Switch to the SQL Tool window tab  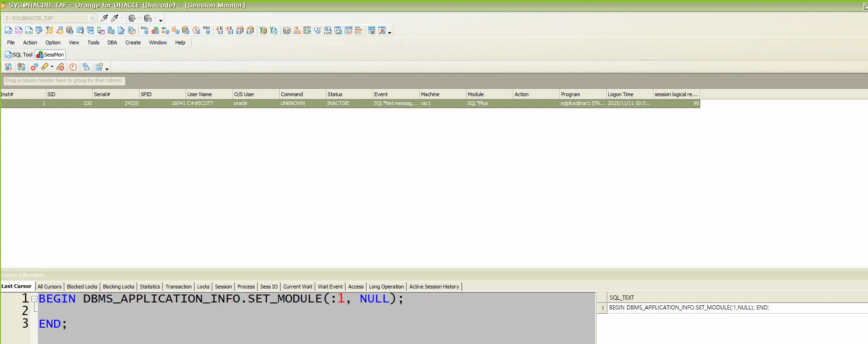coord(18,55)
